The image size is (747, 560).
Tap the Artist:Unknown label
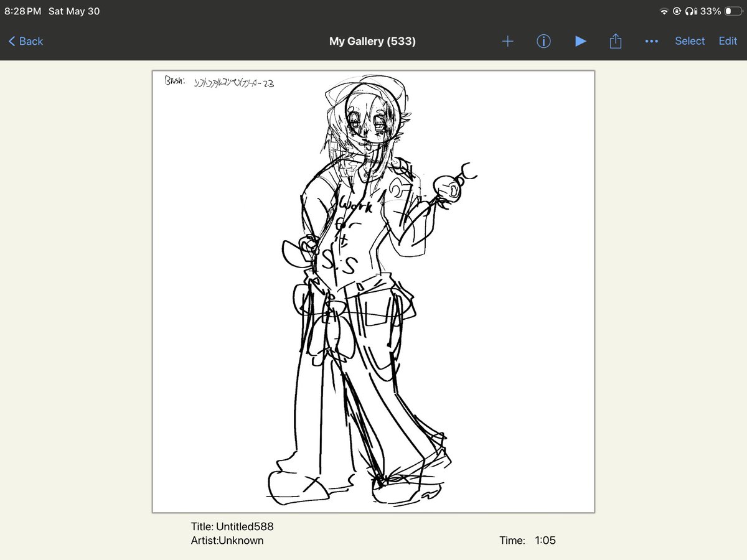(x=227, y=540)
